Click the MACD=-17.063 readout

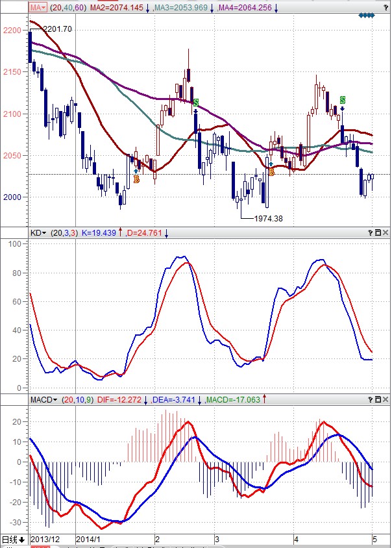pos(233,399)
